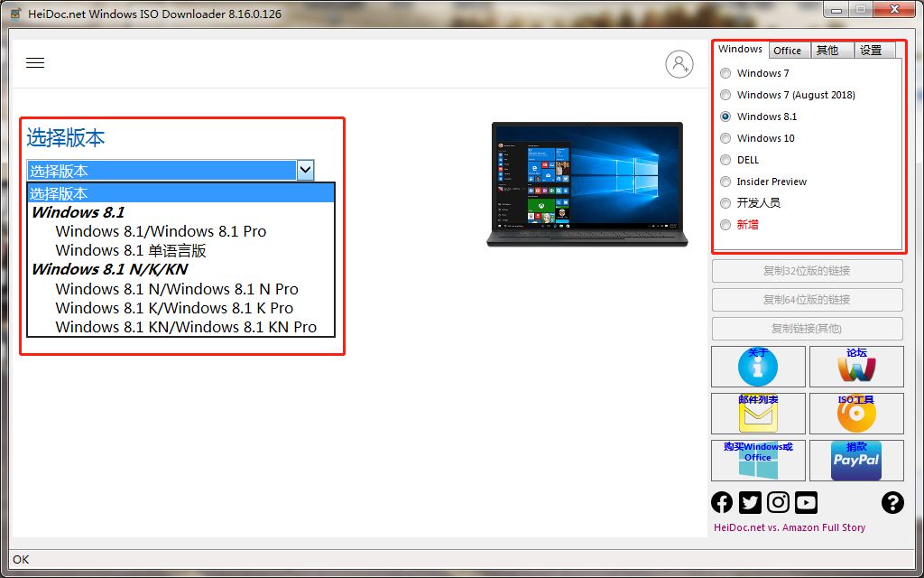Viewport: 924px width, 578px height.
Task: Switch to the Windows tab
Action: click(740, 50)
